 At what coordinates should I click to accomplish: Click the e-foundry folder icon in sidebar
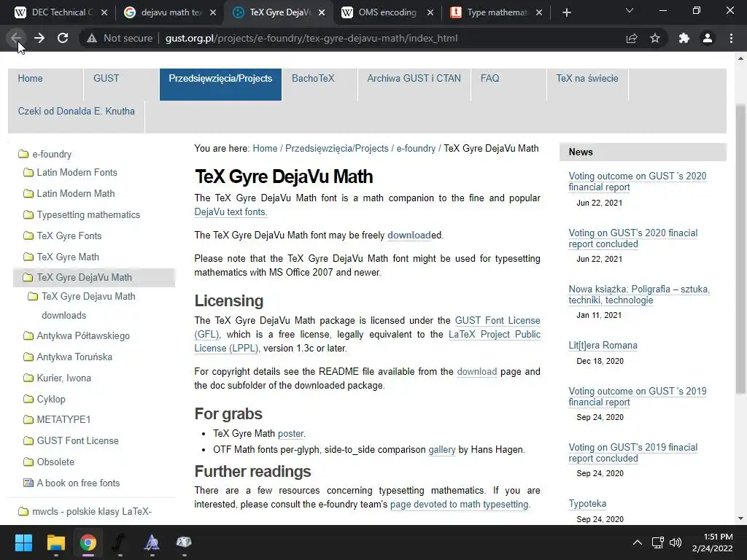[x=23, y=154]
